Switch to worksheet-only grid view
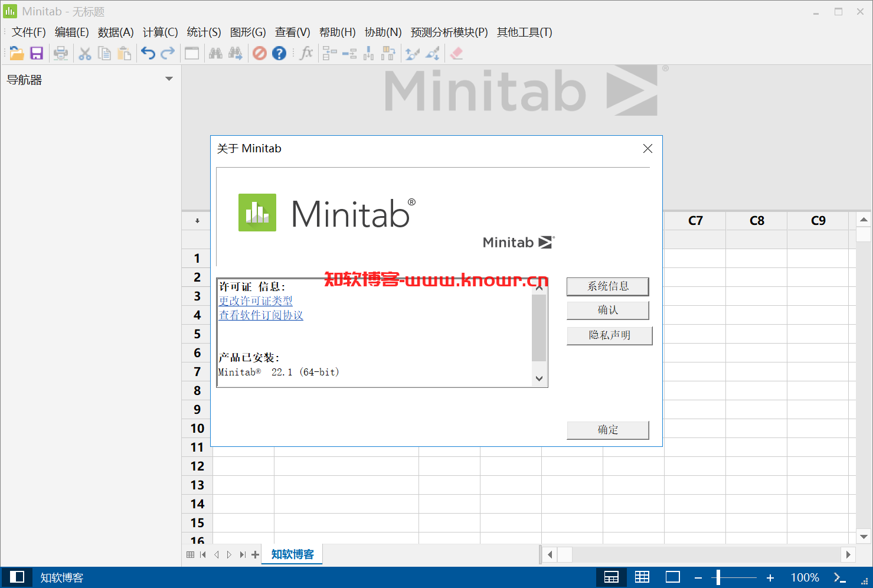Image resolution: width=873 pixels, height=588 pixels. (x=642, y=577)
